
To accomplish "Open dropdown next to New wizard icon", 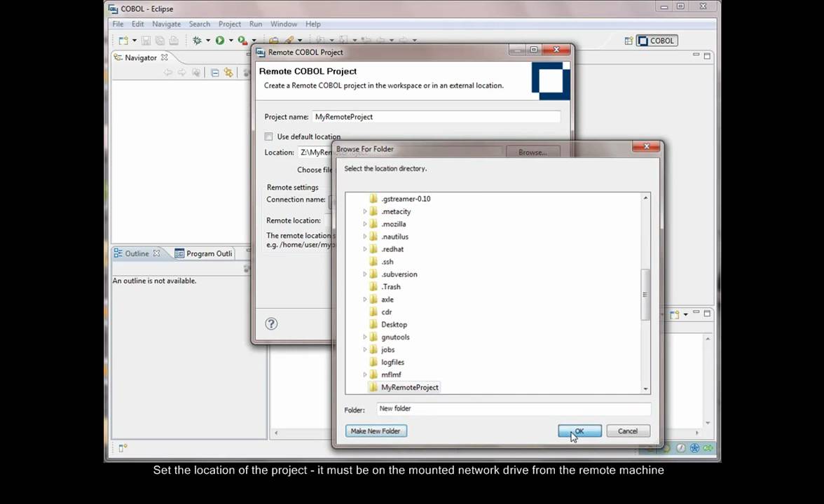I will pyautogui.click(x=135, y=41).
